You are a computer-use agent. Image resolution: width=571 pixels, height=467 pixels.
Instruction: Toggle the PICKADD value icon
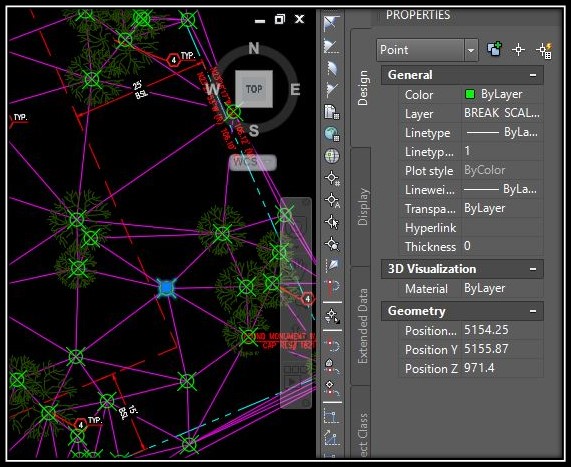(x=495, y=49)
